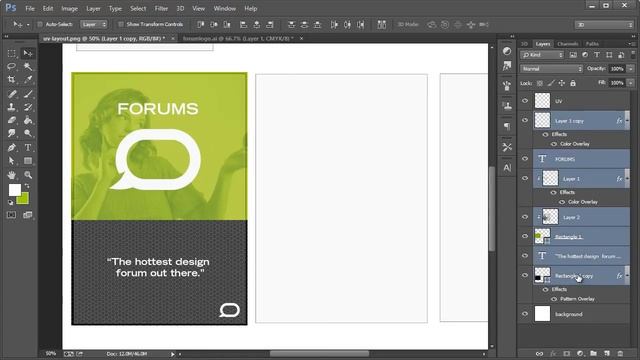Image resolution: width=640 pixels, height=360 pixels.
Task: Select the Clone Stamp tool
Action: pos(11,107)
